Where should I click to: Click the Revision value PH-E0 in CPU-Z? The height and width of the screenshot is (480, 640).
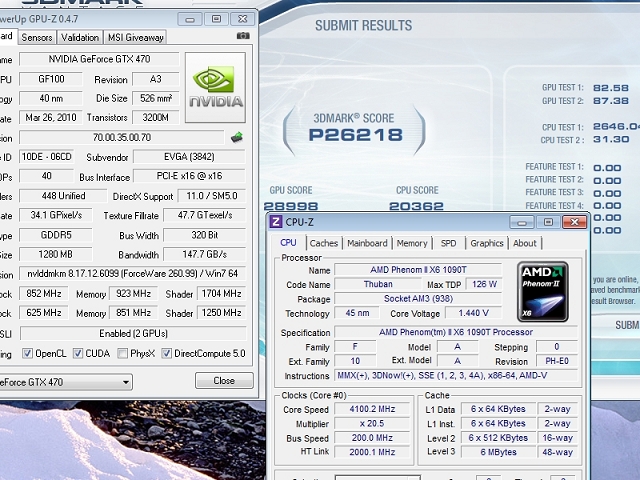coord(557,361)
